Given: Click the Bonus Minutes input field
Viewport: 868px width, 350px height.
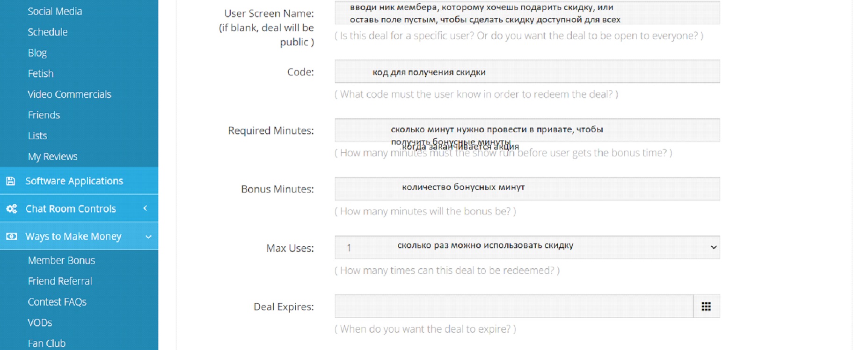Looking at the screenshot, I should tap(527, 188).
